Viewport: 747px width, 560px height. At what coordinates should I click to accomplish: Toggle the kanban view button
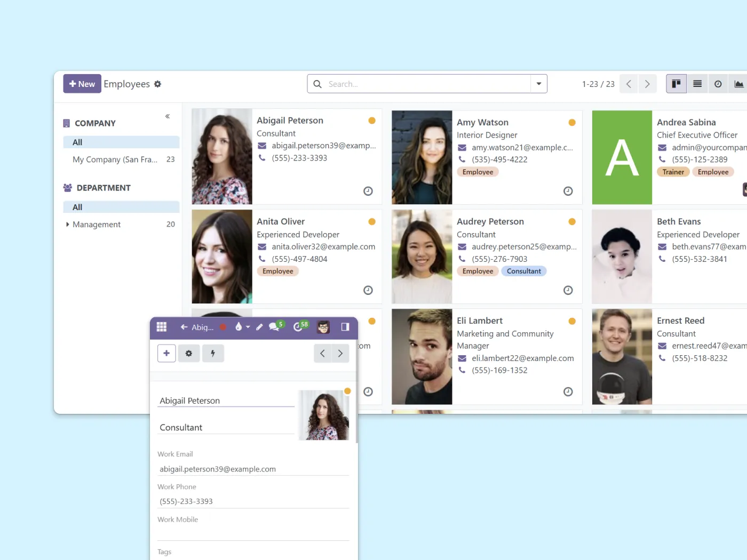pos(676,84)
